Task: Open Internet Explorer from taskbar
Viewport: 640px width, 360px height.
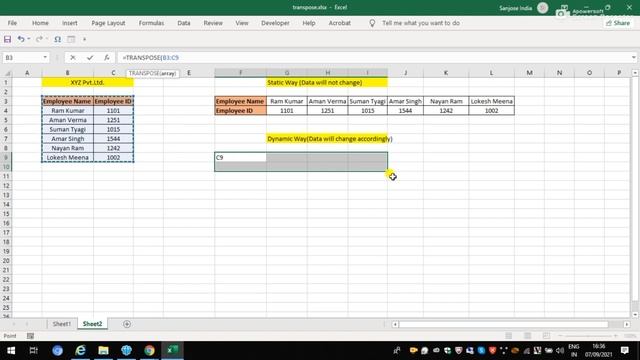Action: (x=80, y=350)
